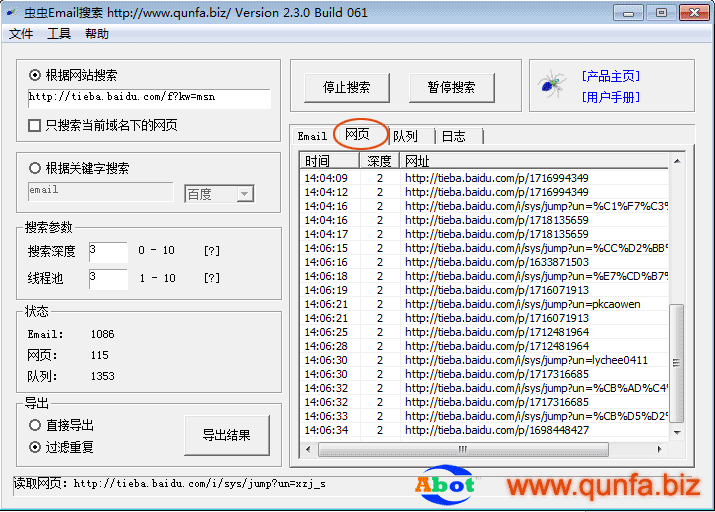Select the row with URL p/1633871503
715x512 pixels.
coord(484,262)
